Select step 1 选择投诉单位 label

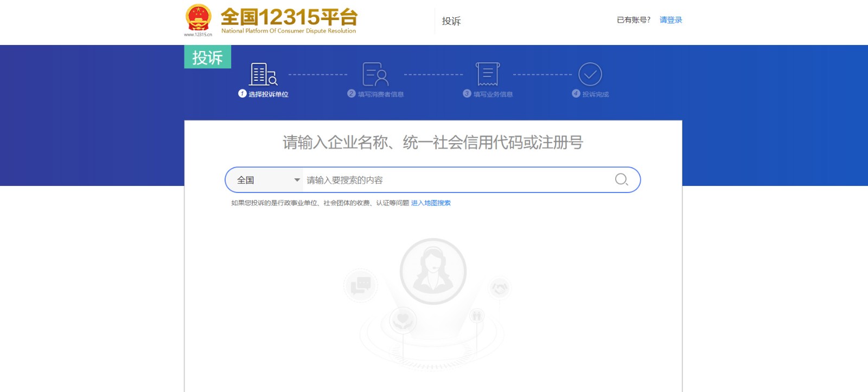[x=269, y=94]
